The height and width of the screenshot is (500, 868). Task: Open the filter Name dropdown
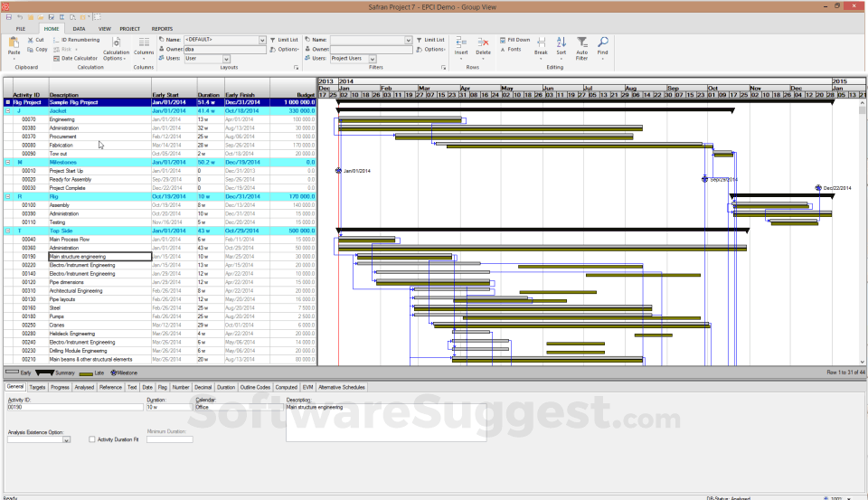click(x=408, y=40)
